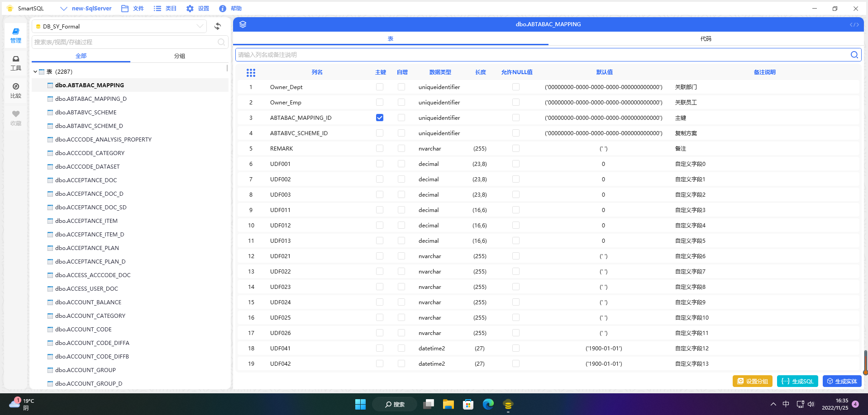
Task: Click the table icon for dbo.ABTABAC_MAPPING_D
Action: (x=50, y=99)
